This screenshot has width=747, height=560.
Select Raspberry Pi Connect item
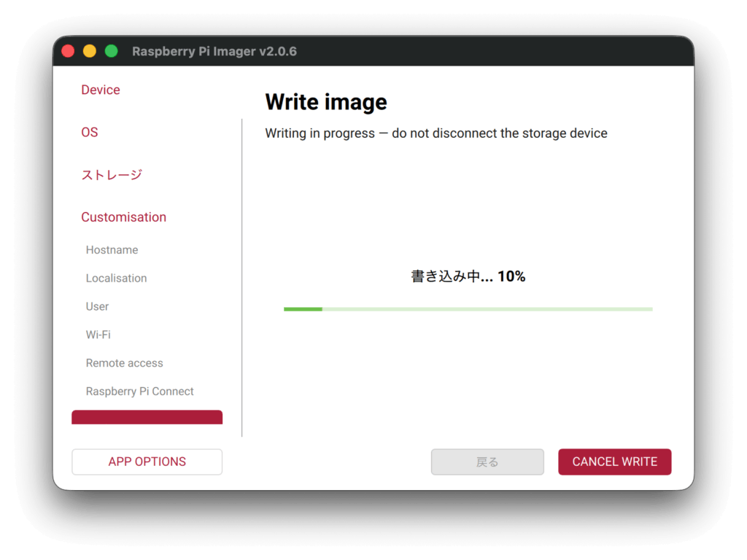coord(139,392)
